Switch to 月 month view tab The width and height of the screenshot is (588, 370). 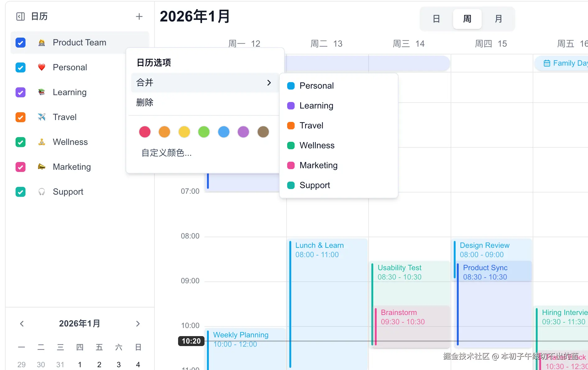pyautogui.click(x=498, y=19)
